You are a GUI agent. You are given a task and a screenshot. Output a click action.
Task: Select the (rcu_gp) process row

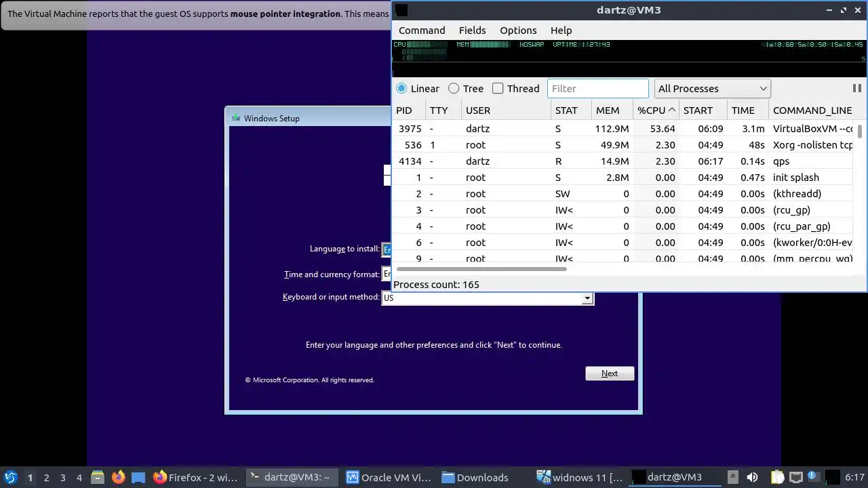(624, 210)
